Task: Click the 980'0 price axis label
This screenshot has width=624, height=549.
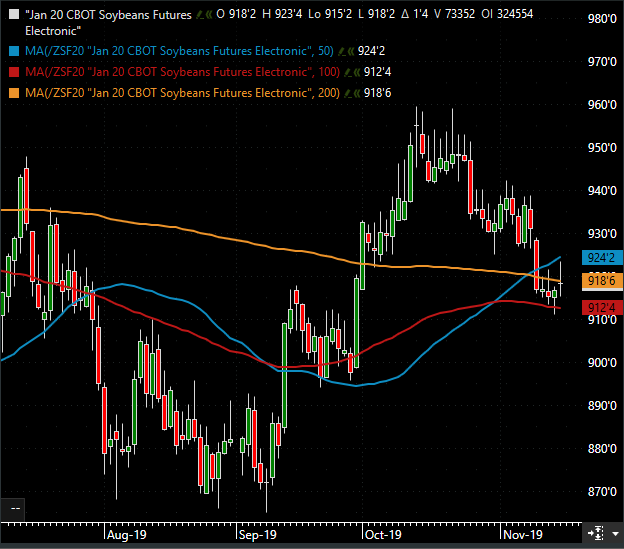Action: tap(602, 19)
